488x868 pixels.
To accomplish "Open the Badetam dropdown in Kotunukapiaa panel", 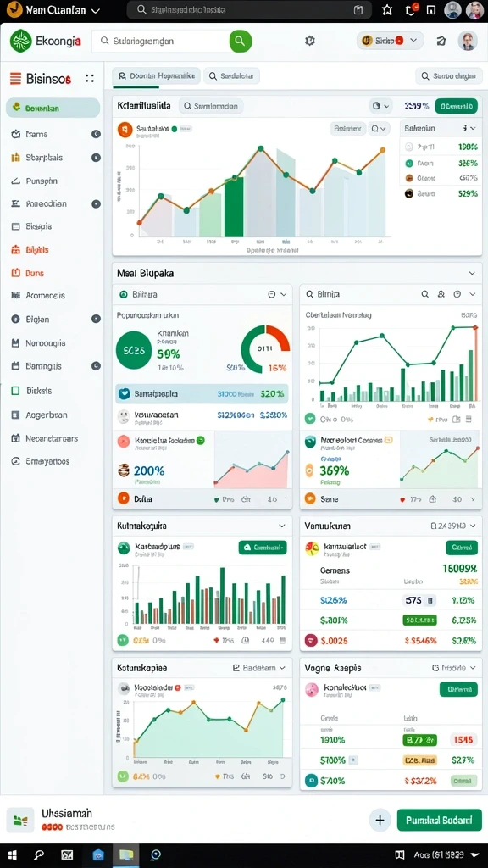I will (259, 668).
